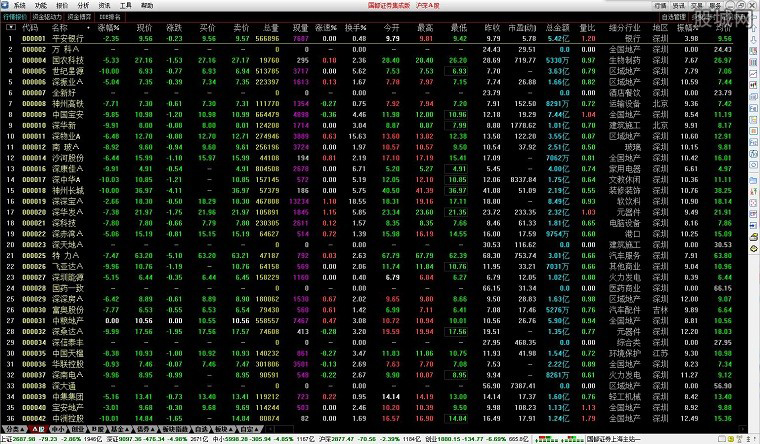Screen dimensions: 760x444
Task: Open the dropdown box left of 代码 header
Action: tap(11, 28)
